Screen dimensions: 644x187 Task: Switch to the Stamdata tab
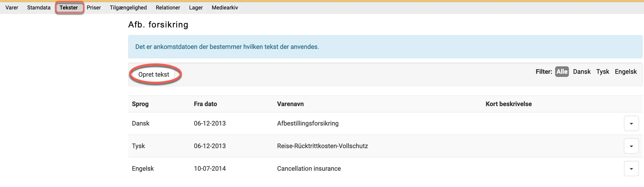click(x=39, y=8)
